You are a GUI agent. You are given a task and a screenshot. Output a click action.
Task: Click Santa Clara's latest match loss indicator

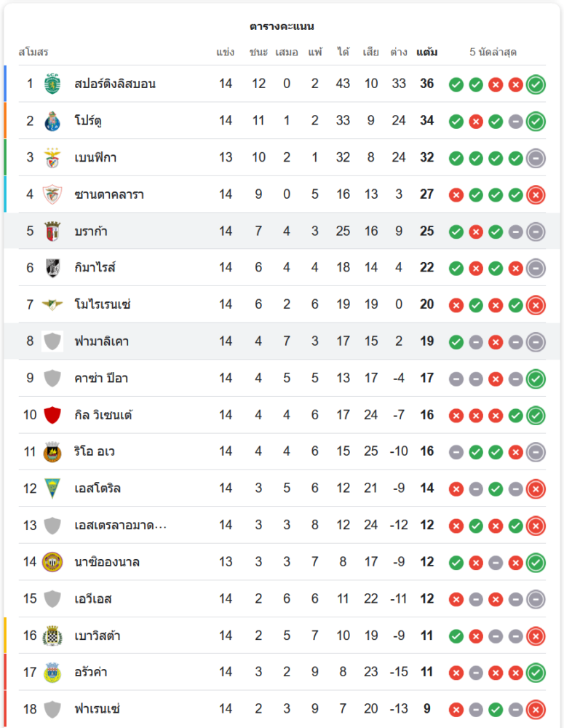tap(536, 194)
